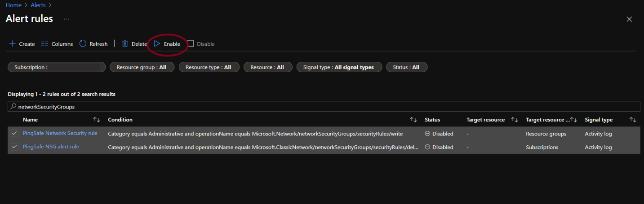The image size is (644, 204).
Task: Close the Alert rules pane
Action: (629, 19)
